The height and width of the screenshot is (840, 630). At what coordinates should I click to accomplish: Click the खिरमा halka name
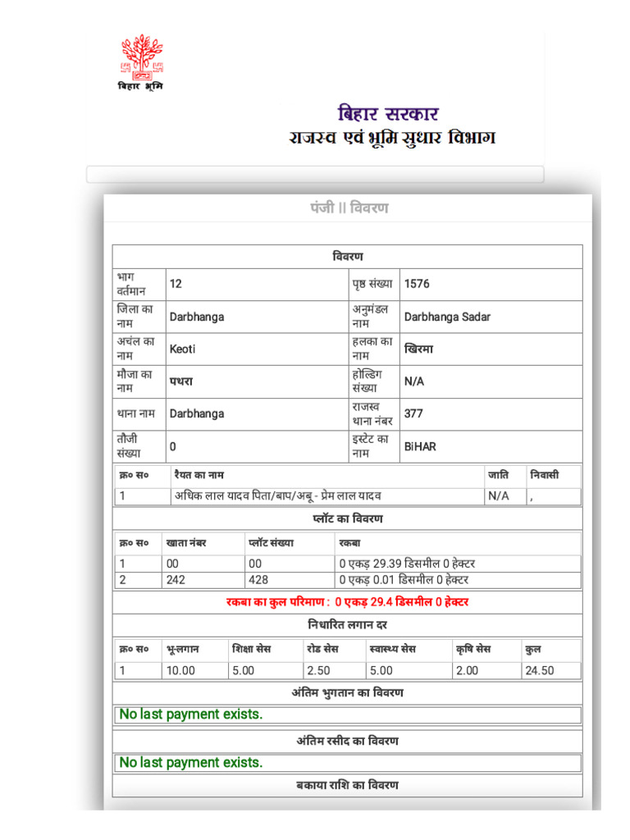point(418,349)
